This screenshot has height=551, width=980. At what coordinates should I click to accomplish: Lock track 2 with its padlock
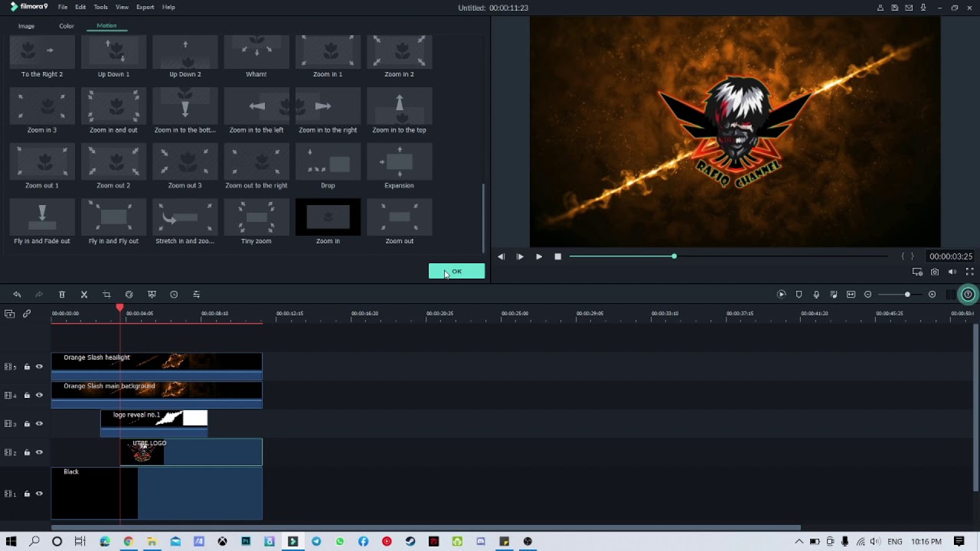coord(27,452)
